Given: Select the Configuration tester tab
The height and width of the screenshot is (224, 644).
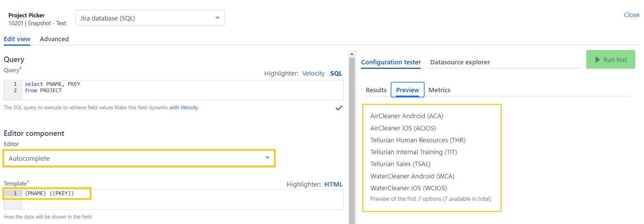Looking at the screenshot, I should [x=391, y=62].
